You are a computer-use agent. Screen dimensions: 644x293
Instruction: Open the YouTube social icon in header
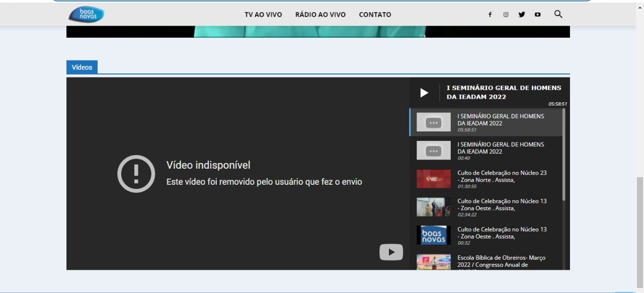(538, 15)
